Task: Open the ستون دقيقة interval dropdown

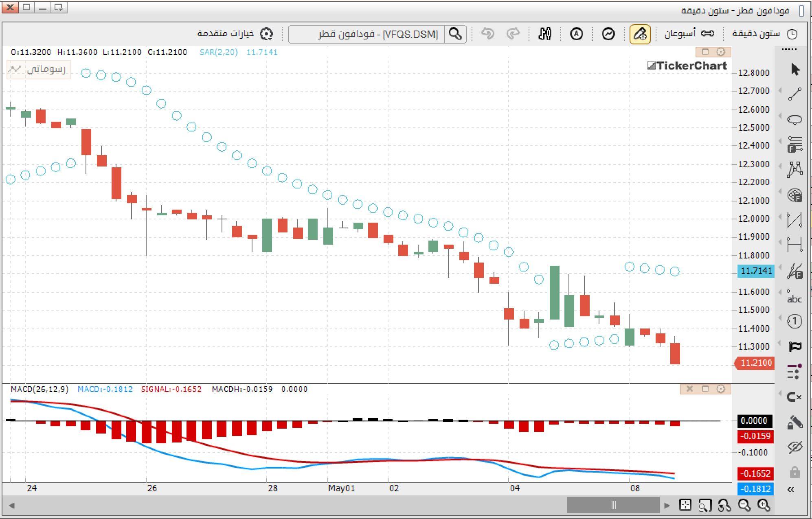Action: (764, 34)
